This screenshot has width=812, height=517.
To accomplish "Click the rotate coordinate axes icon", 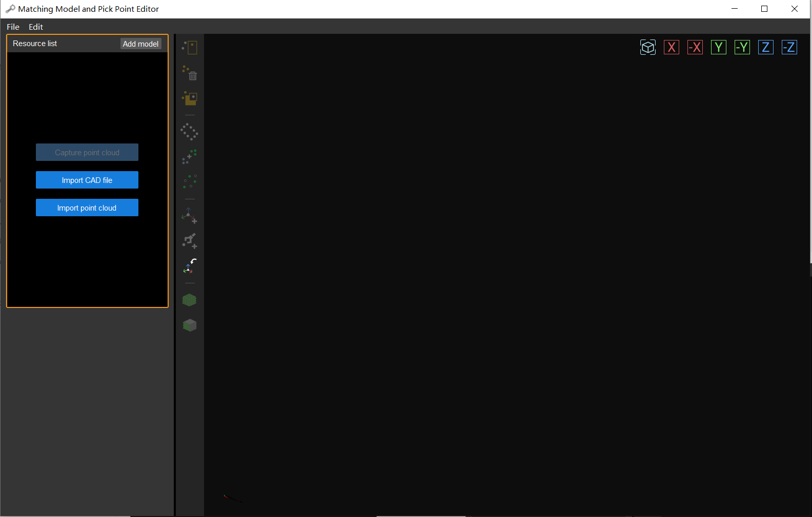I will (x=190, y=266).
